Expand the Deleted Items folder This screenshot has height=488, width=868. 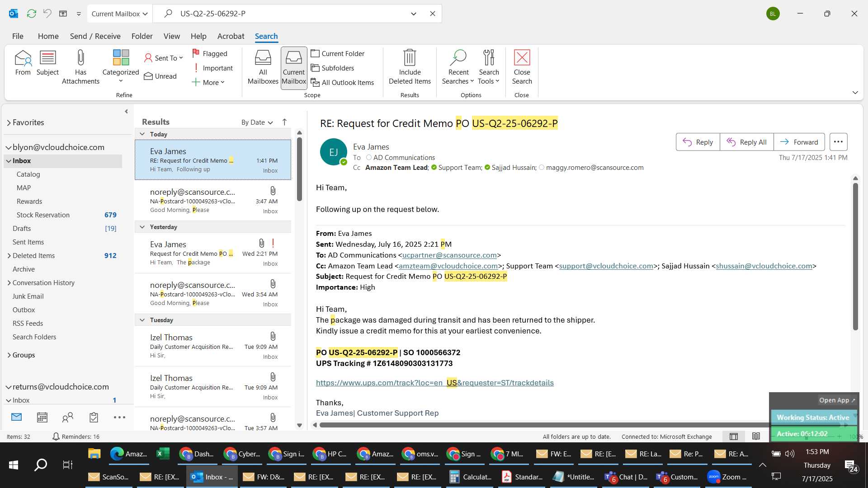[x=9, y=256]
